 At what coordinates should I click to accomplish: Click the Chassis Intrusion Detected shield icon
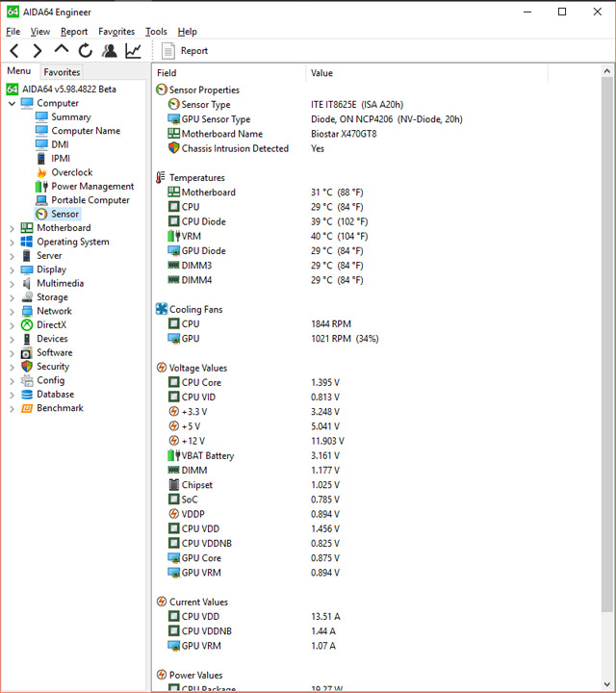coord(173,148)
